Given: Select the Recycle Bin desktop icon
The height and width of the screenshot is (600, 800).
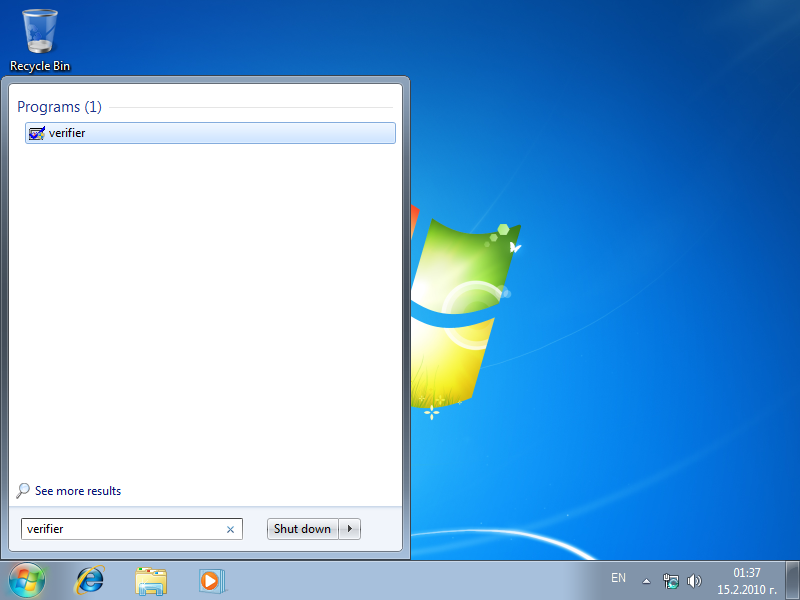Looking at the screenshot, I should (x=40, y=41).
